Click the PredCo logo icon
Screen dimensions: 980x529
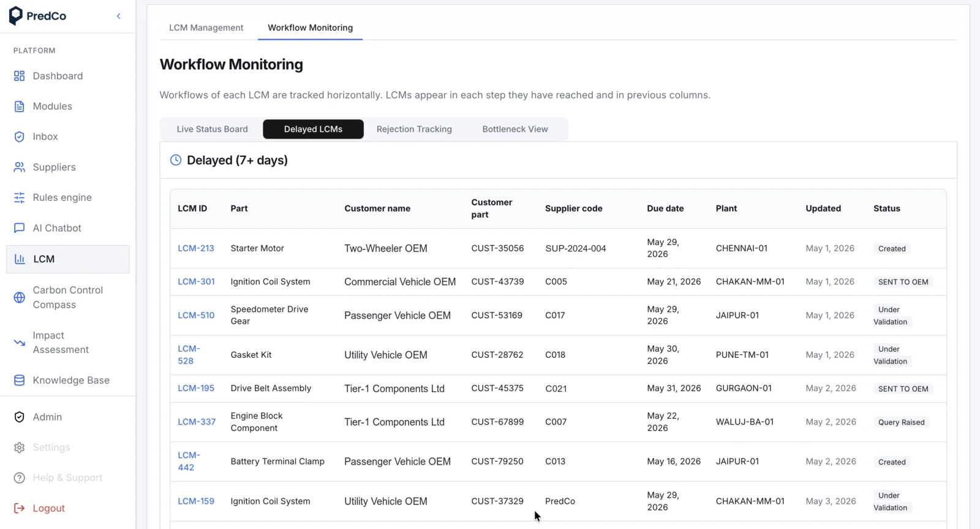point(16,16)
